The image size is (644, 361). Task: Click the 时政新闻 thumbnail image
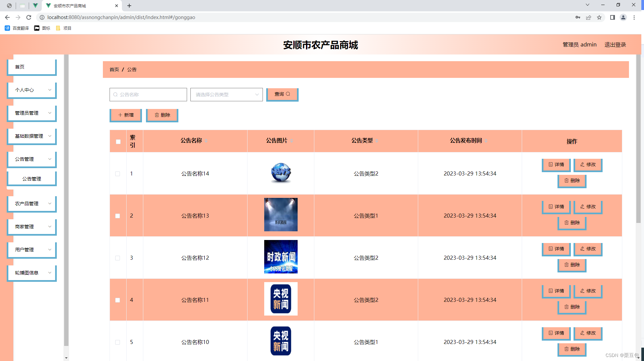point(281,257)
